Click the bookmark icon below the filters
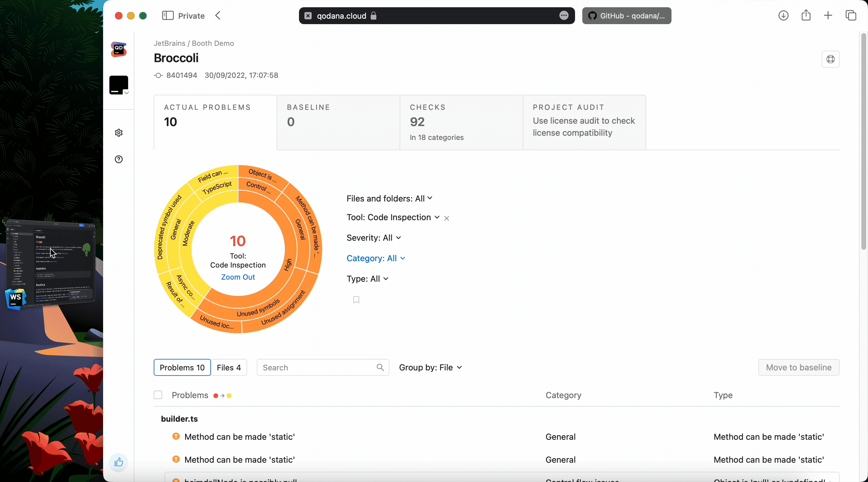The image size is (868, 482). tap(356, 300)
